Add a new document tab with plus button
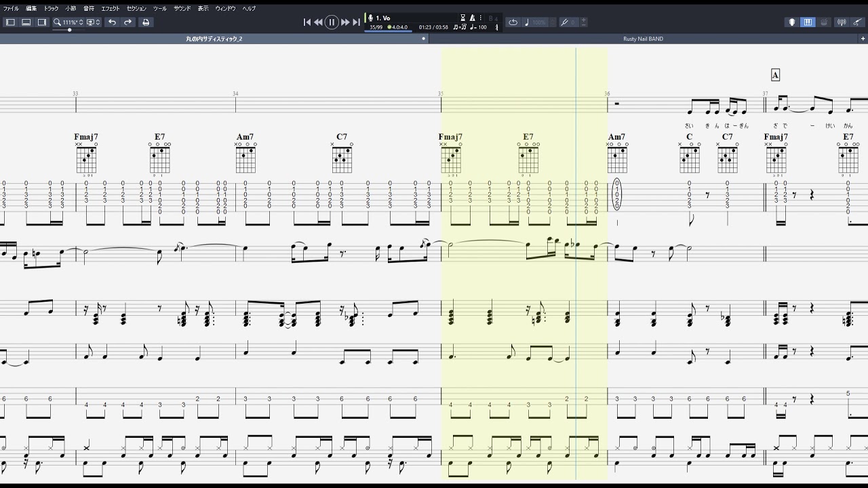Viewport: 868px width, 488px height. (x=863, y=39)
